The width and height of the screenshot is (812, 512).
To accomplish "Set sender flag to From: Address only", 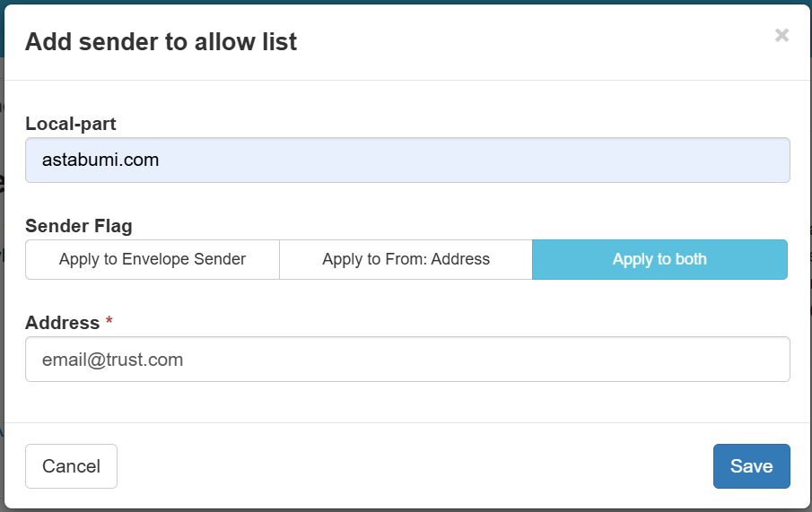I will pos(406,259).
